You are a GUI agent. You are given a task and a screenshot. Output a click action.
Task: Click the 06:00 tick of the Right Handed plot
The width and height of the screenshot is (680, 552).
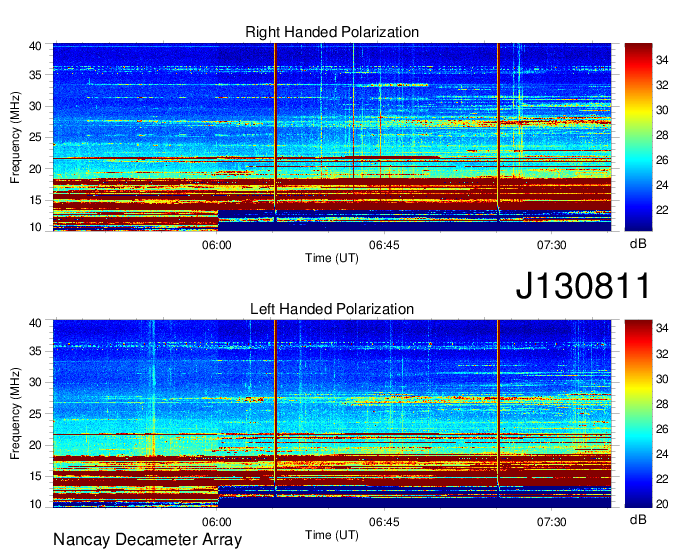pyautogui.click(x=216, y=245)
